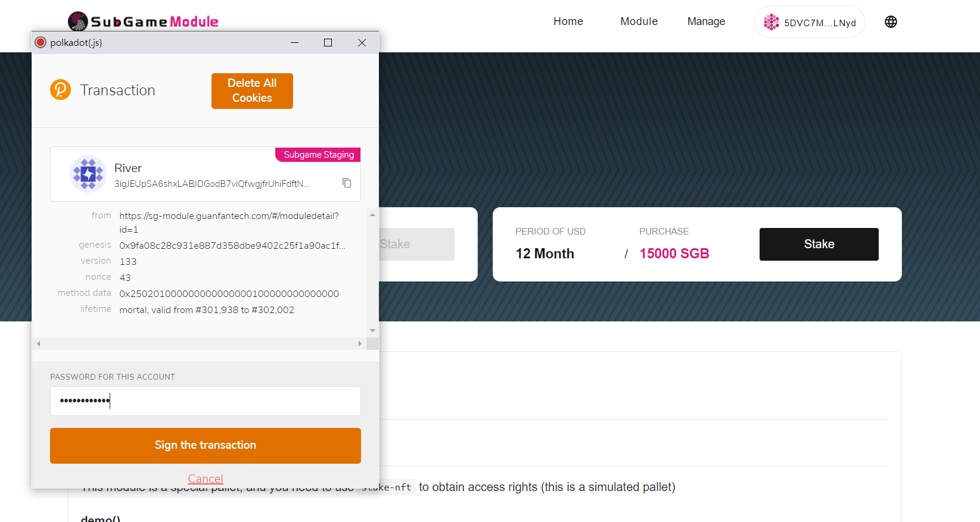Click the address 3igJEUpSA6shxLABJDGodB7...
Viewport: 980px width, 522px height.
[211, 184]
